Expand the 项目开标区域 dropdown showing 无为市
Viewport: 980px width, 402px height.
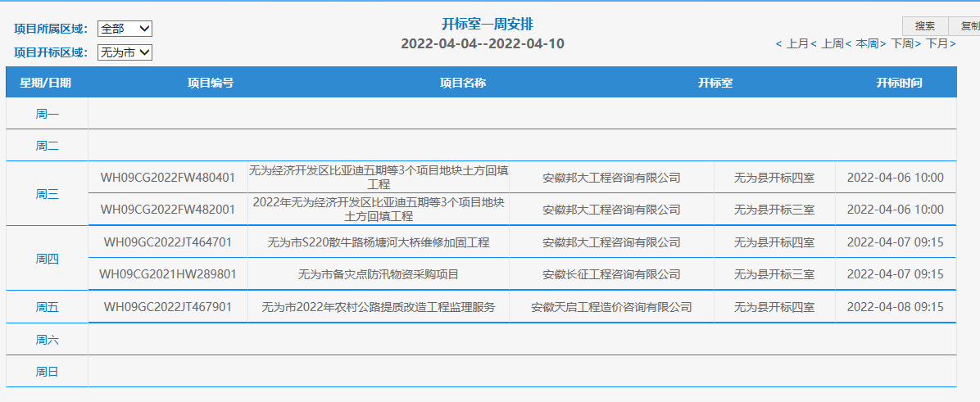[125, 52]
